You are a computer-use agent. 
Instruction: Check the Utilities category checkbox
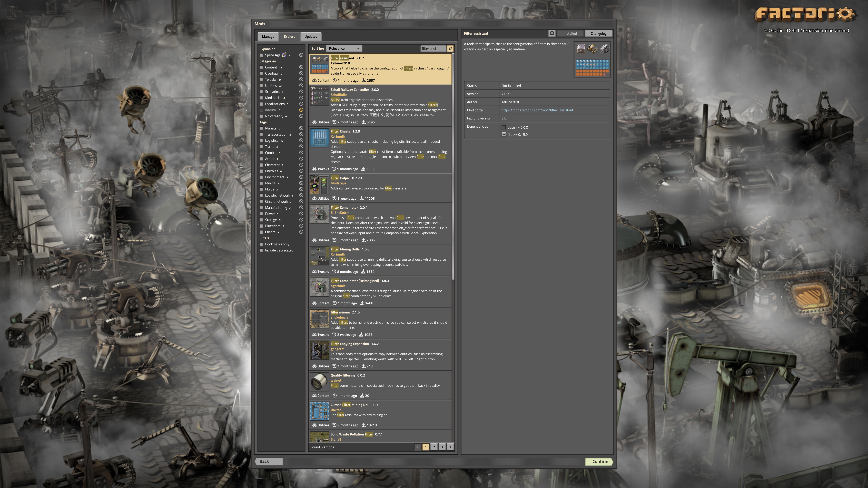(261, 86)
